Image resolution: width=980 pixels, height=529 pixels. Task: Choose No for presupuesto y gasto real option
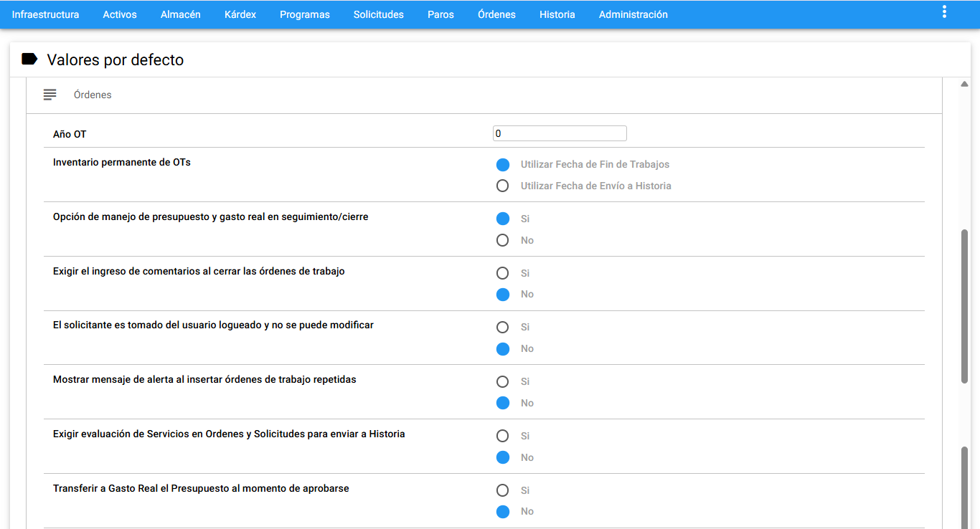click(x=503, y=240)
